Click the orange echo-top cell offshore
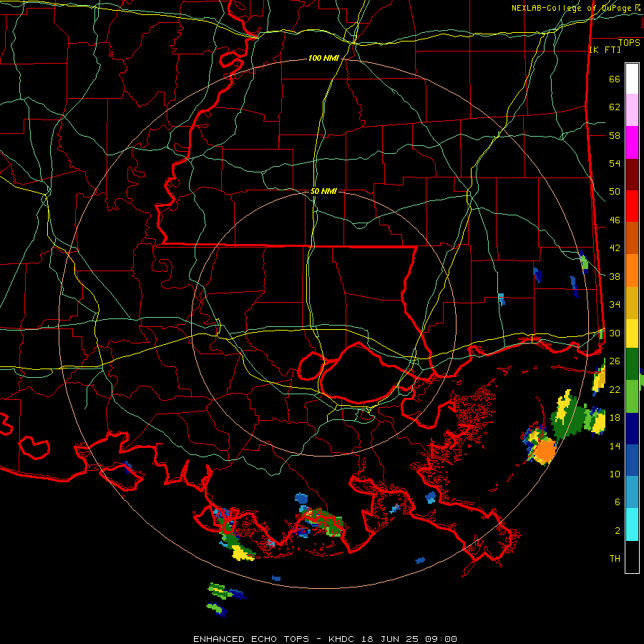 click(546, 451)
